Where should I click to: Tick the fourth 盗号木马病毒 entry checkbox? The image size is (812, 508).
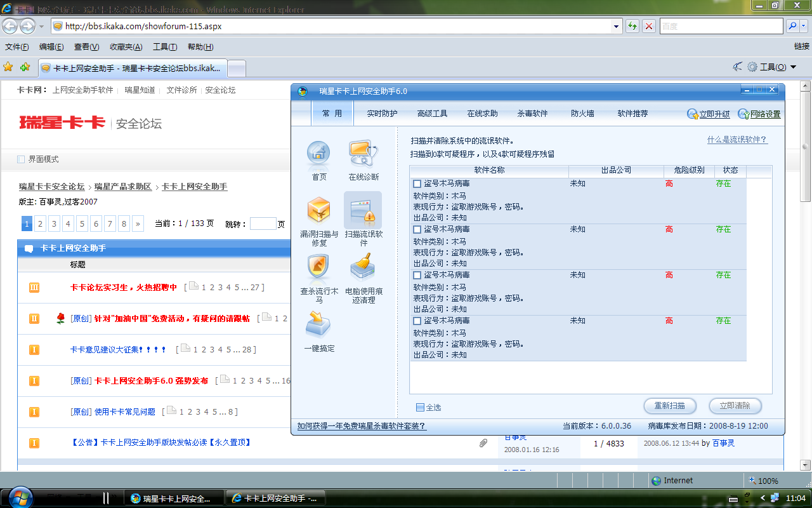417,321
